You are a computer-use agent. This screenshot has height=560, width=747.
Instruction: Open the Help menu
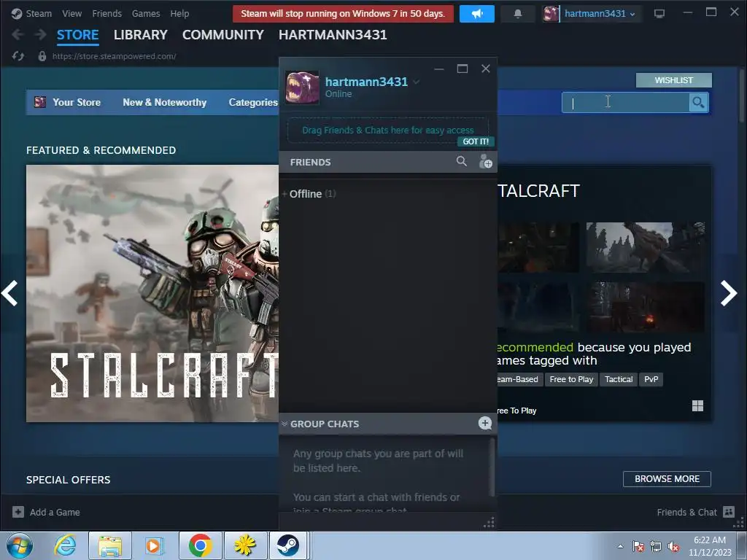coord(179,13)
